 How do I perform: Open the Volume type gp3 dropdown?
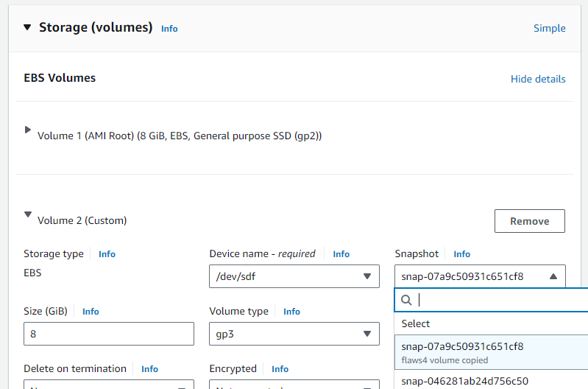pos(294,334)
